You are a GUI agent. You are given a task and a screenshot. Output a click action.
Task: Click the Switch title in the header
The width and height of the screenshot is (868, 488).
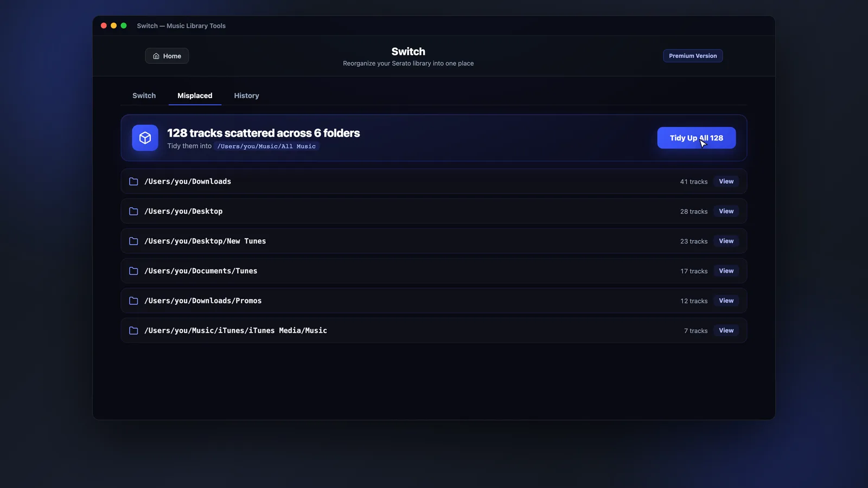409,52
